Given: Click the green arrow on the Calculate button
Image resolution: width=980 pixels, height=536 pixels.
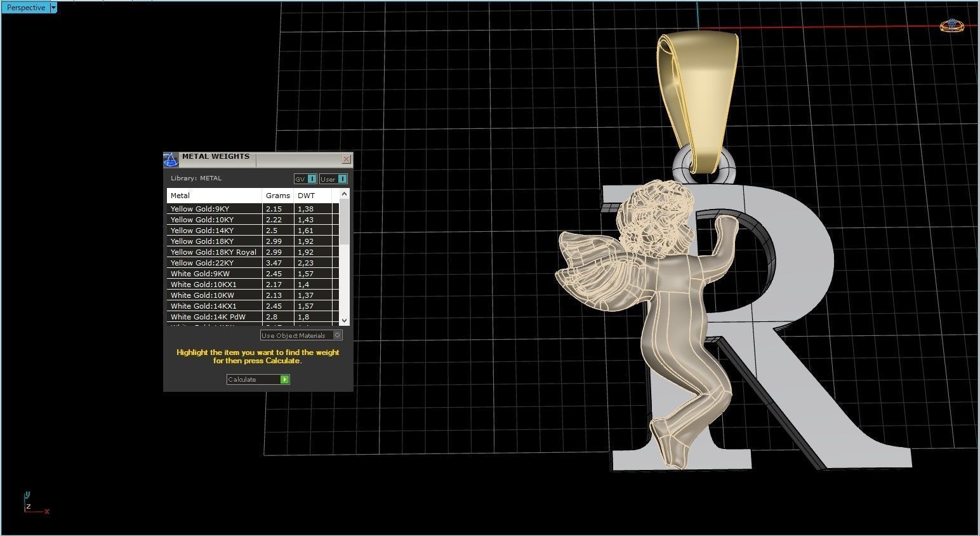Looking at the screenshot, I should 284,379.
